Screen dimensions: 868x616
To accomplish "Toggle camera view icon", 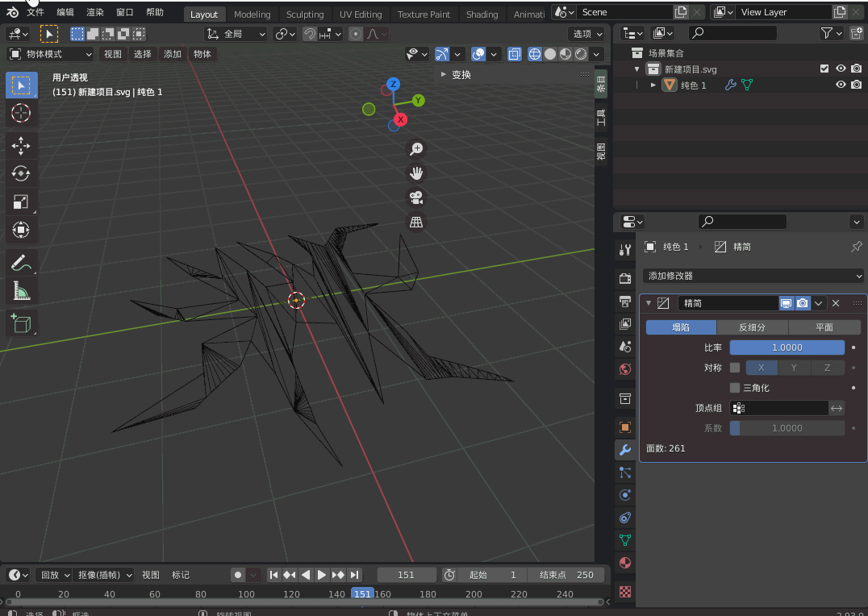I will [x=416, y=198].
